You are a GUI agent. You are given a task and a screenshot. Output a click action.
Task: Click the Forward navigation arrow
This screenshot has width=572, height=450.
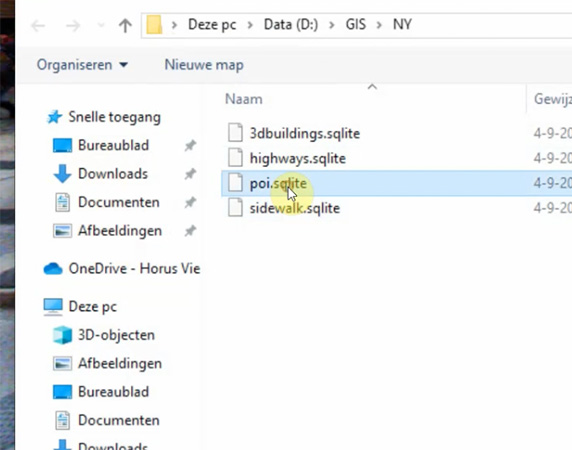click(x=73, y=26)
